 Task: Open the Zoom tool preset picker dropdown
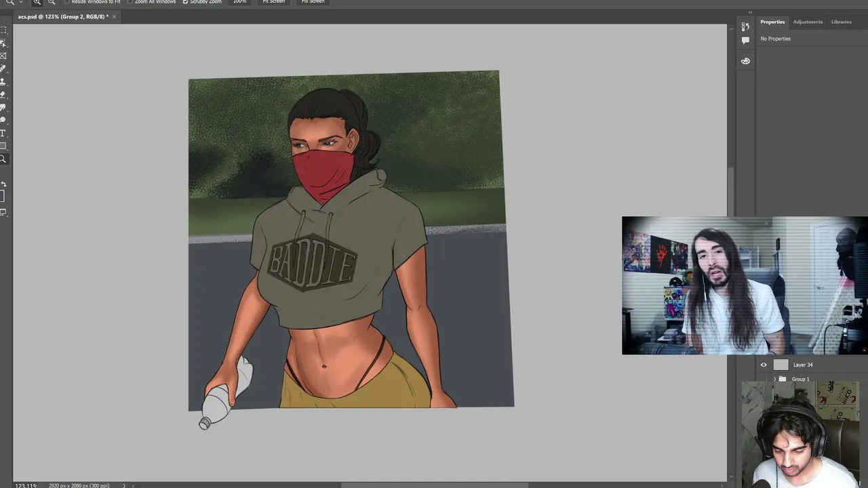coord(21,2)
